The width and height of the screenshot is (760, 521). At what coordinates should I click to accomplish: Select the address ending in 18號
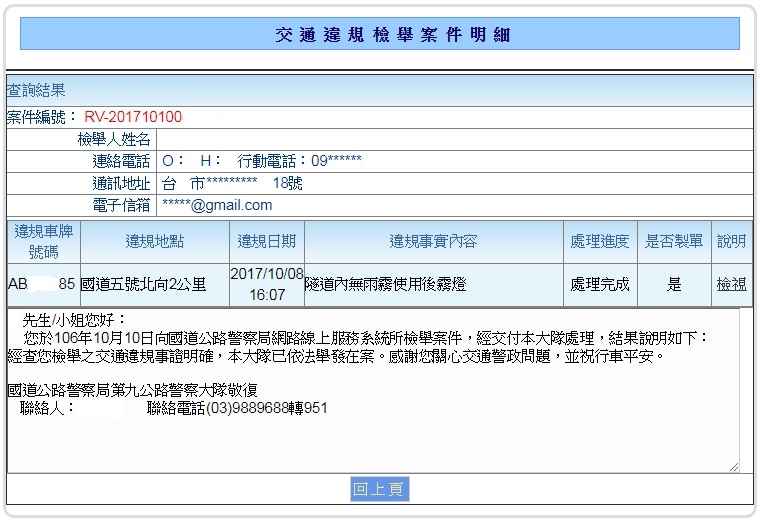[x=232, y=183]
